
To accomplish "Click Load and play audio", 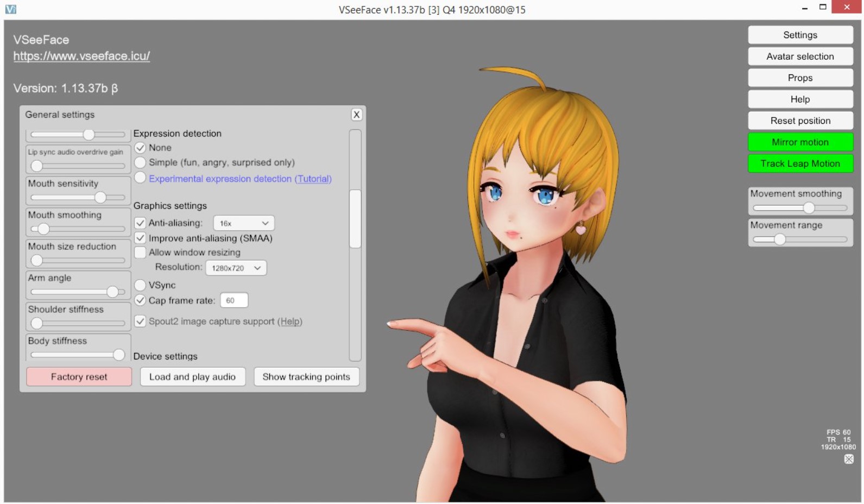I will pyautogui.click(x=192, y=377).
